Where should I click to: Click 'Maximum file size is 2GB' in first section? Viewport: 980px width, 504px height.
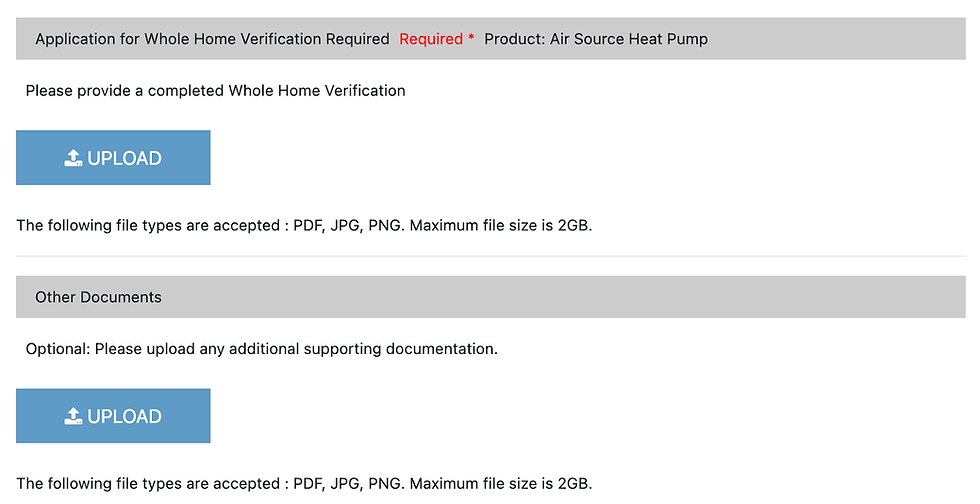pyautogui.click(x=501, y=225)
